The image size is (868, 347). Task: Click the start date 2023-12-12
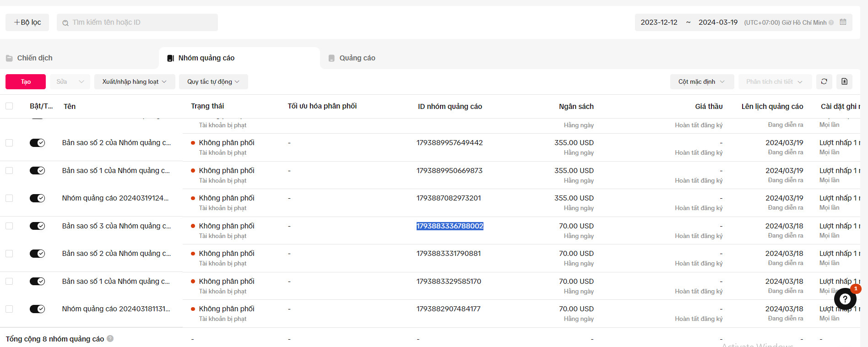[659, 22]
